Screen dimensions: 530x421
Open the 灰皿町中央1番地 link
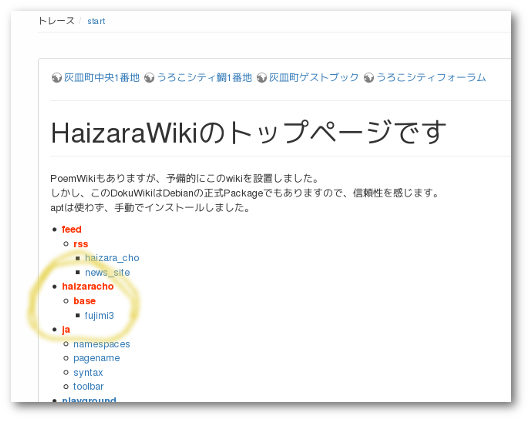coord(102,78)
